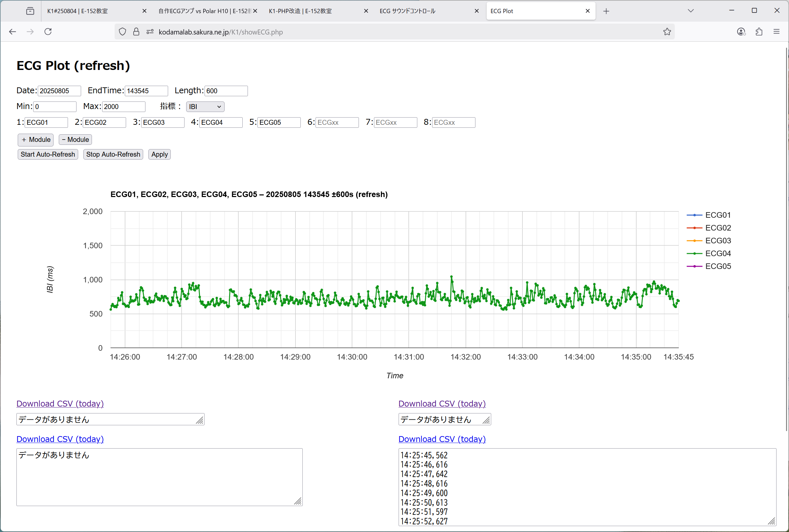Toggle ECG04 series in chart legend
Image resolution: width=789 pixels, height=532 pixels.
(718, 254)
